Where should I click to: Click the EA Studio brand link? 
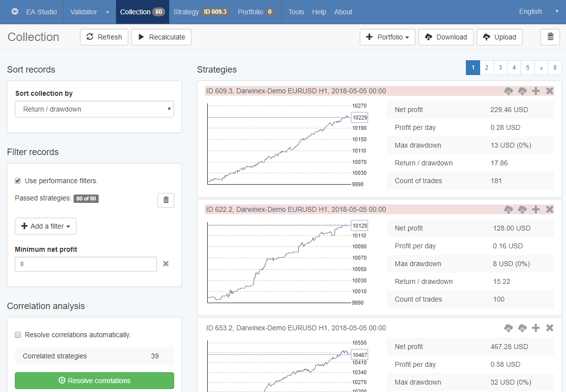click(41, 12)
